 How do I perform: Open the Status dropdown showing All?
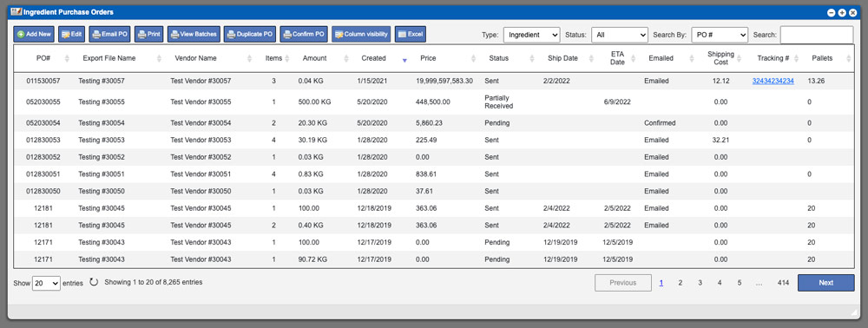point(620,35)
